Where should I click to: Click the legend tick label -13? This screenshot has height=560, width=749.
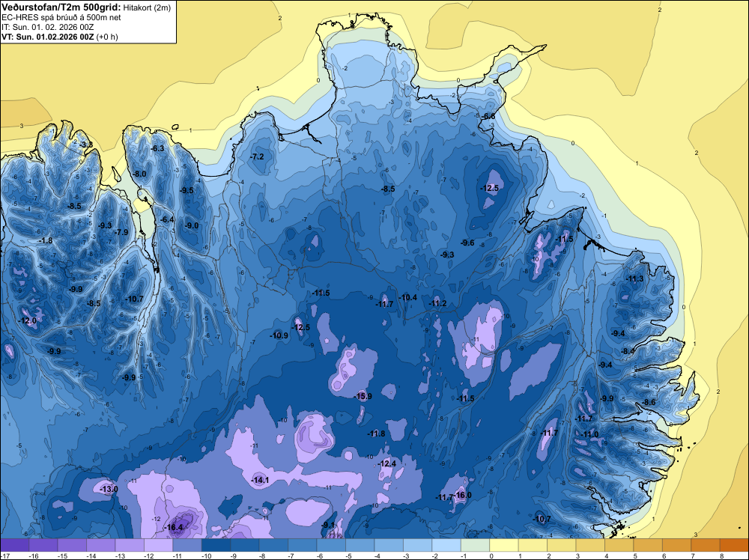[120, 556]
